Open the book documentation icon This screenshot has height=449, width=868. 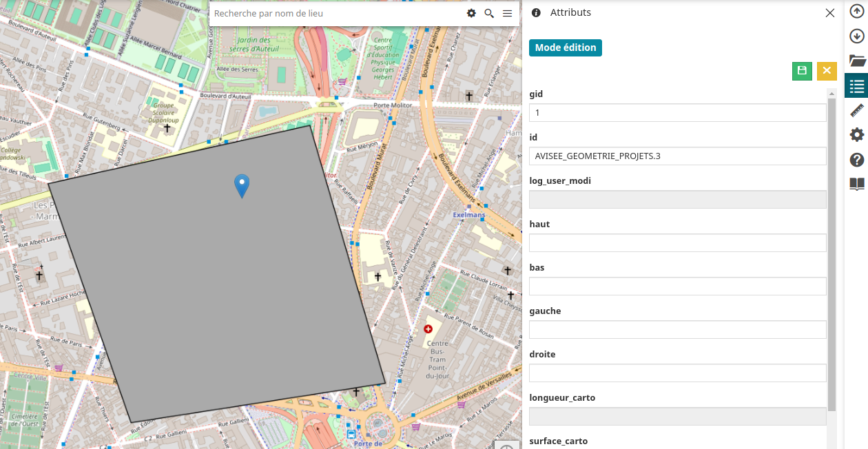coord(856,184)
